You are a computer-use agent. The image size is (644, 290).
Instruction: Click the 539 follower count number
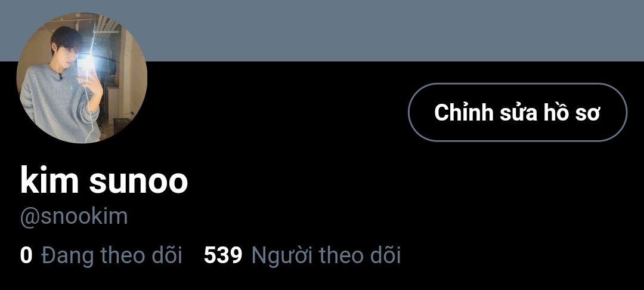click(x=223, y=255)
